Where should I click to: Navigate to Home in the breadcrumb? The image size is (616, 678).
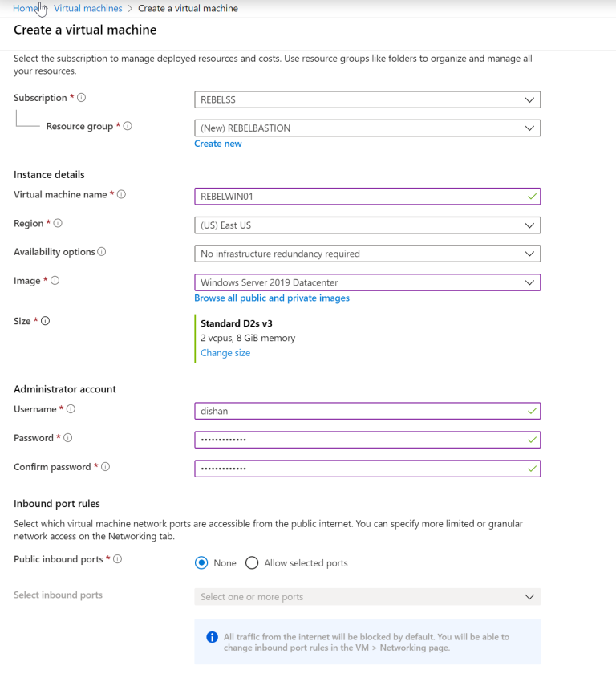[x=24, y=8]
